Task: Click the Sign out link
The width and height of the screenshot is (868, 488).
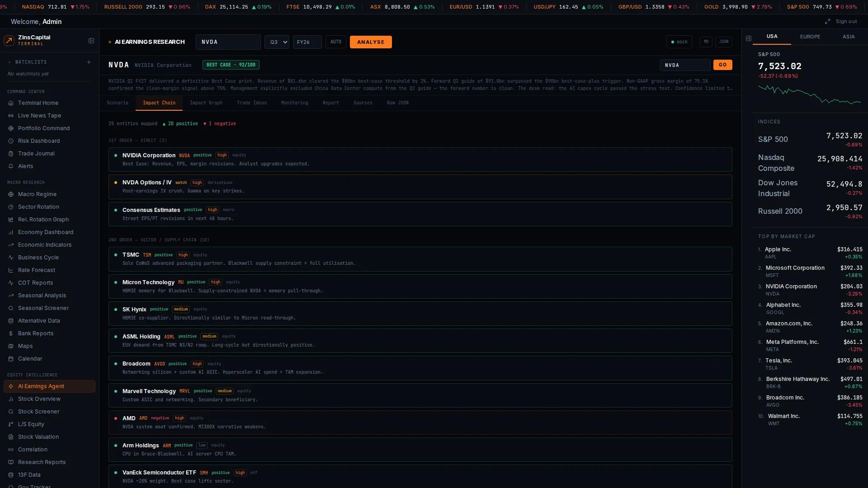Action: pos(846,22)
